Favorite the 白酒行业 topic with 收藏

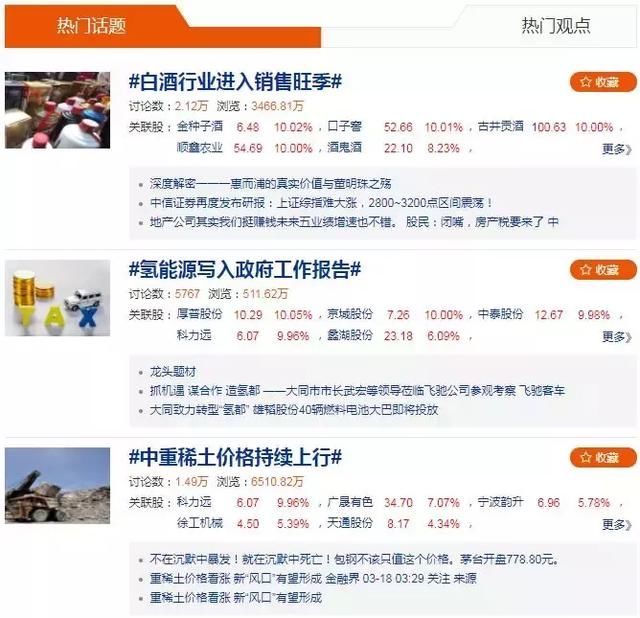[603, 82]
